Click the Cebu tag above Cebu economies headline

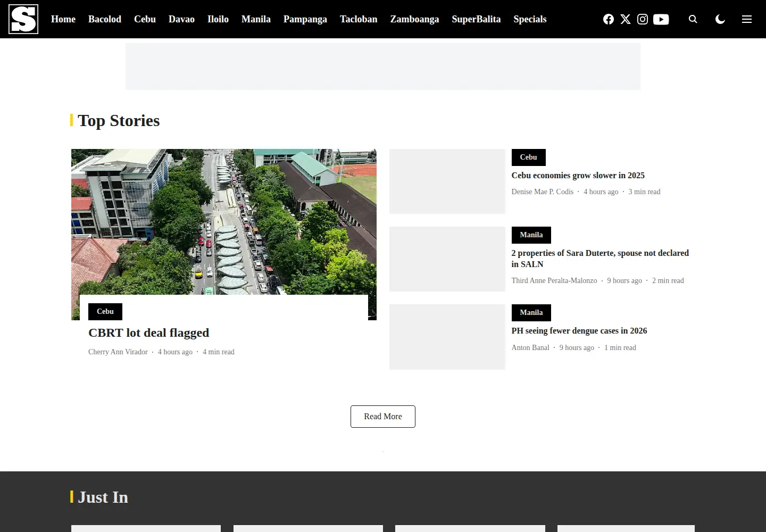tap(529, 157)
